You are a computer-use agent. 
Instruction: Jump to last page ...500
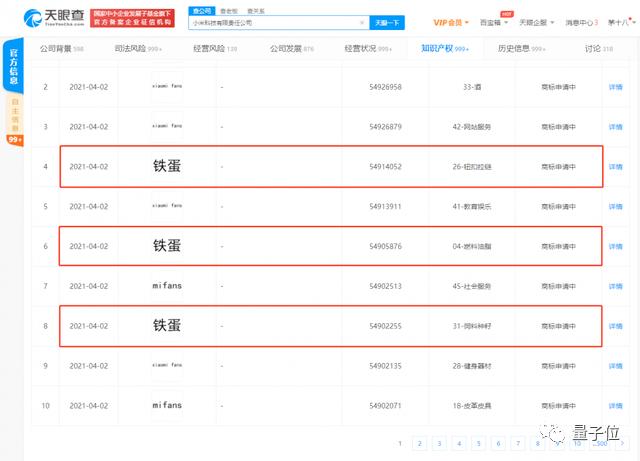(600, 443)
